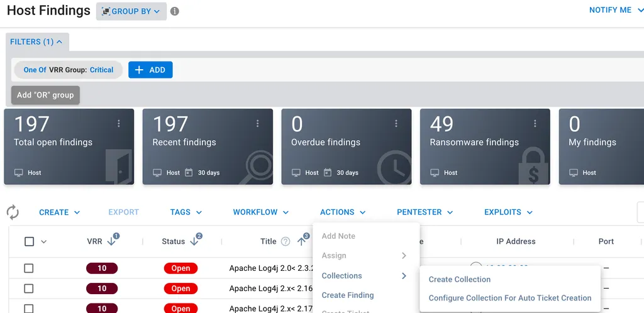Click VRR score 10 in first Log4j row
Image resolution: width=644 pixels, height=313 pixels.
click(x=102, y=268)
